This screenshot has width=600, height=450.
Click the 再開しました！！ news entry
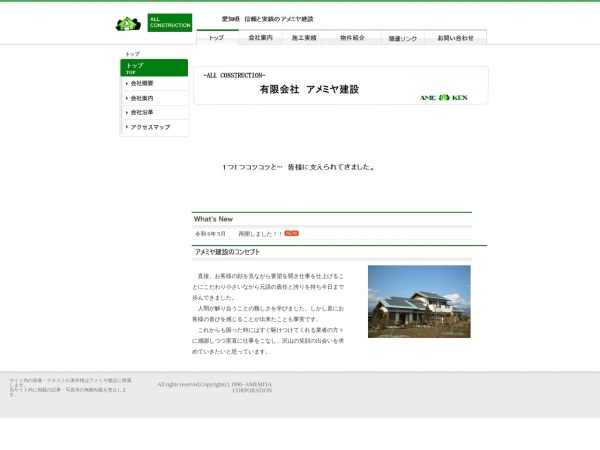pos(260,234)
